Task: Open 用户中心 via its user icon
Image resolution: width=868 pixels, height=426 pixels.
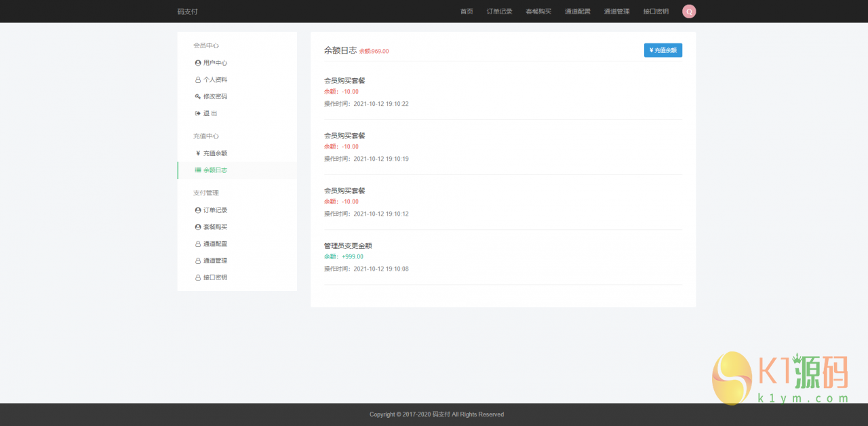Action: pyautogui.click(x=197, y=62)
